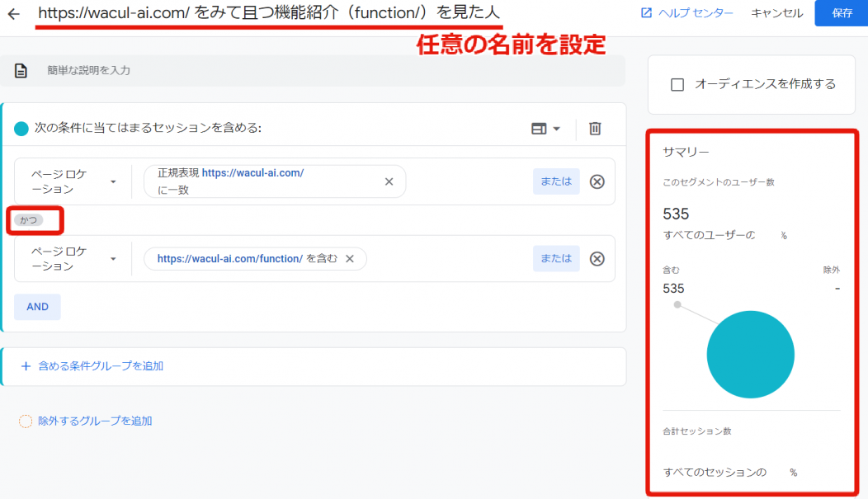Cancel editing with キャンセル

tap(776, 13)
